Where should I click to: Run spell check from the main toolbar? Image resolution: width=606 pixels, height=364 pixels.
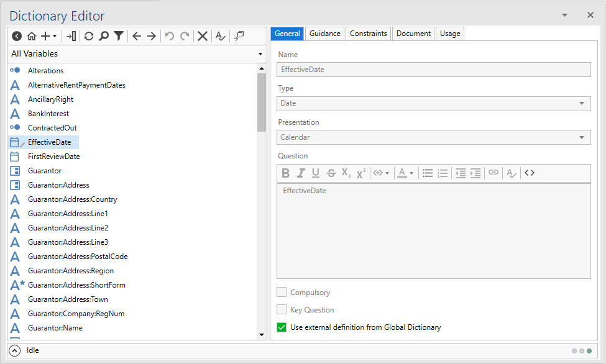point(220,36)
